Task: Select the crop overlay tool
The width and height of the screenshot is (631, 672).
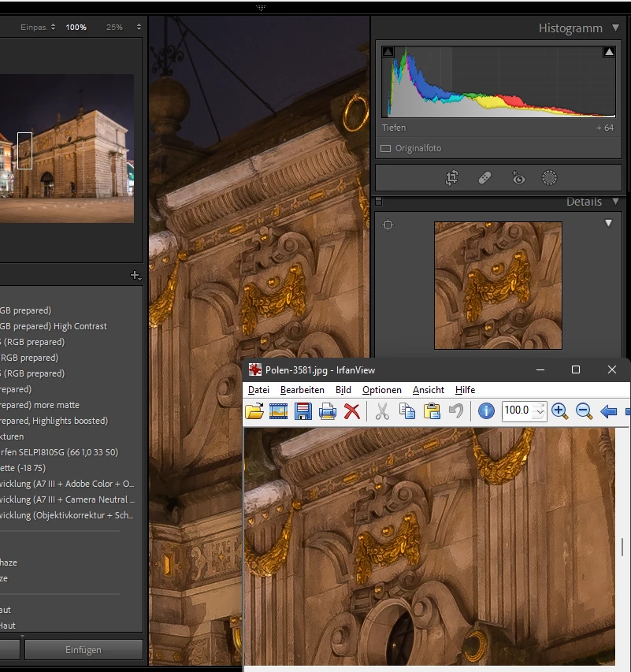Action: click(452, 178)
